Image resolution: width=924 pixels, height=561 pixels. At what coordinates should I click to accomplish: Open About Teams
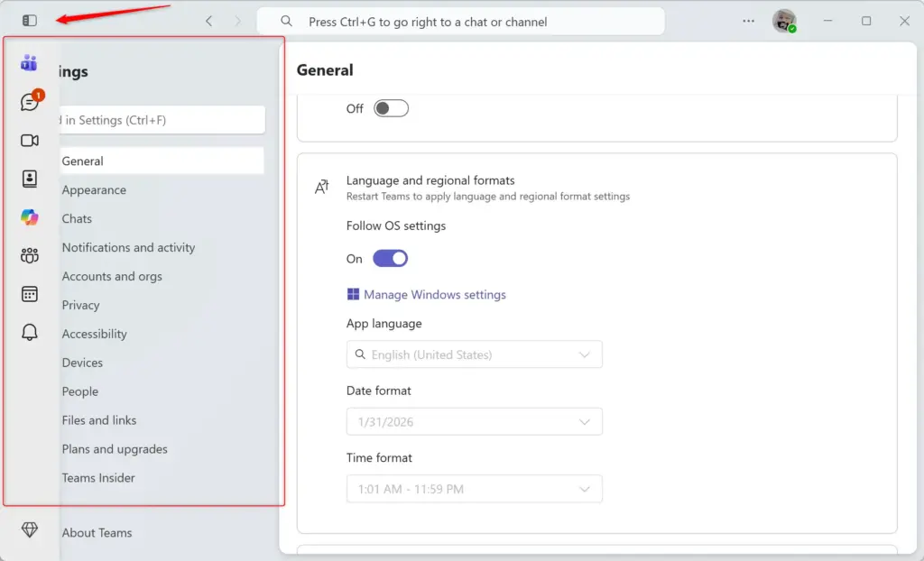97,533
